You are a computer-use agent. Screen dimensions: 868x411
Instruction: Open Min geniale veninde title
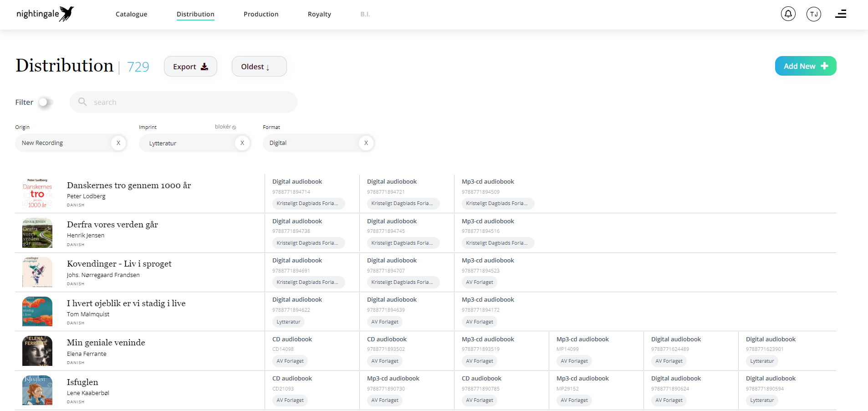(x=106, y=342)
